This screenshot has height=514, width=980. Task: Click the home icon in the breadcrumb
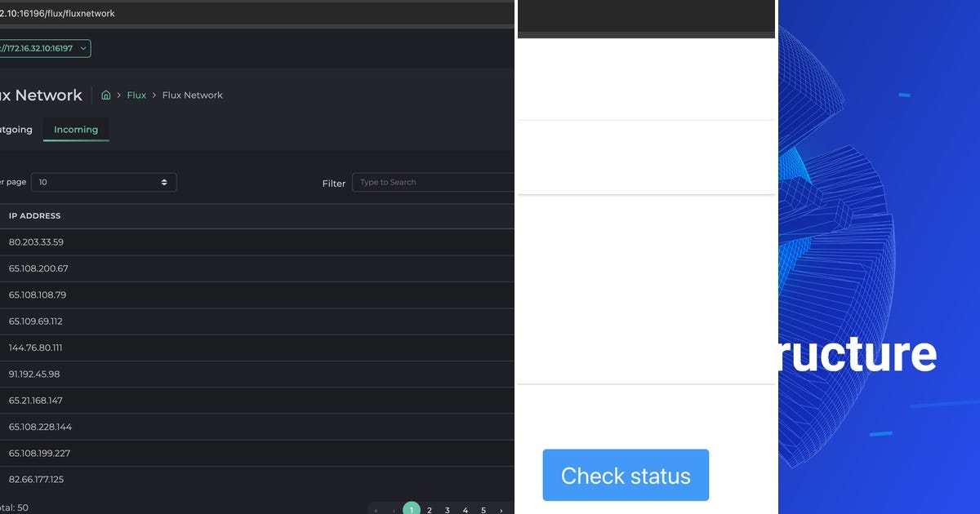[105, 95]
